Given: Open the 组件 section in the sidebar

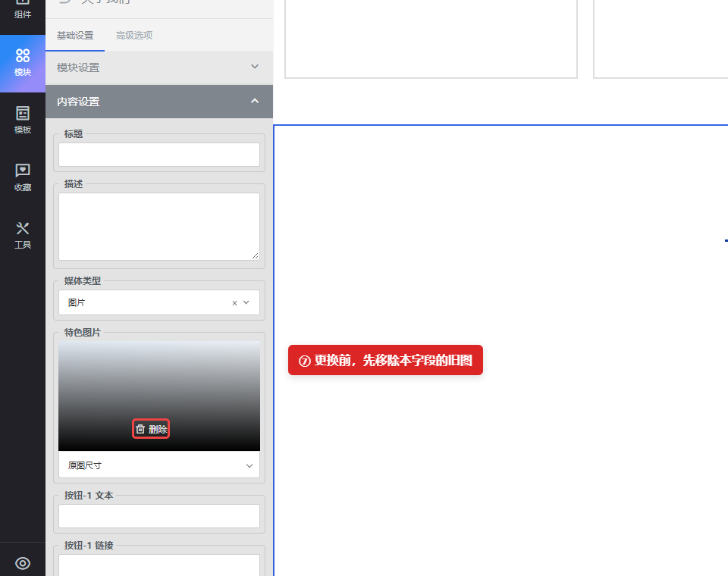Looking at the screenshot, I should tap(22, 9).
